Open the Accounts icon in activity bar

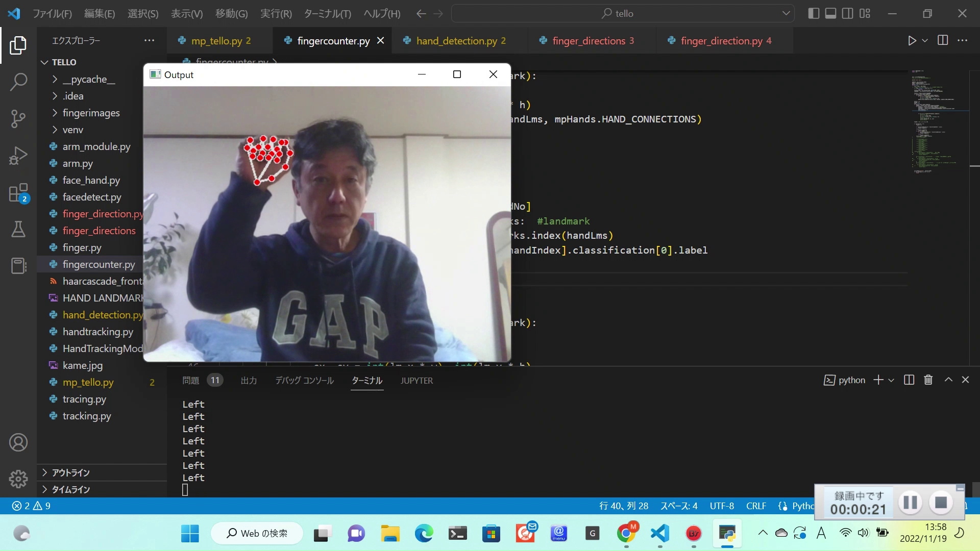coord(18,442)
